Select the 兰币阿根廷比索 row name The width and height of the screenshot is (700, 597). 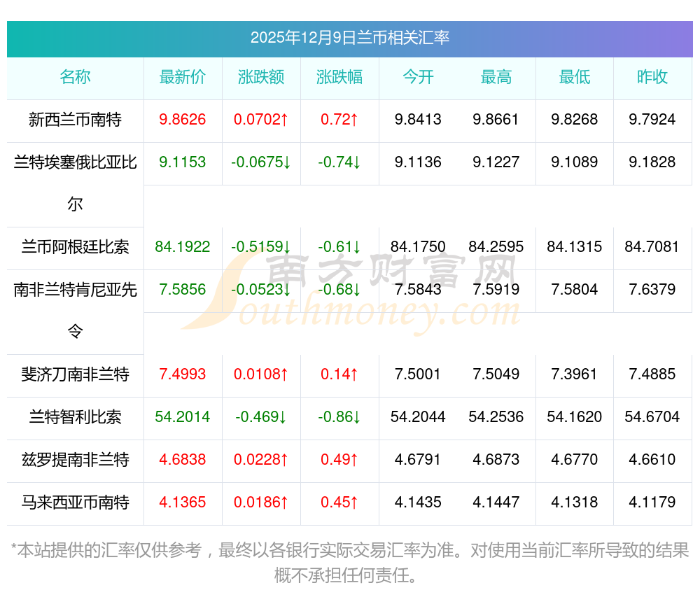pyautogui.click(x=75, y=247)
